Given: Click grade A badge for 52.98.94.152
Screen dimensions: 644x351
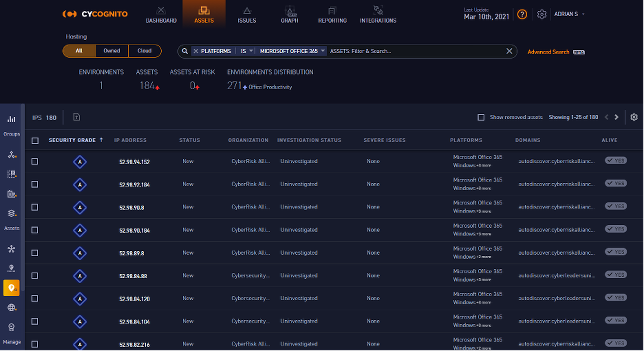Looking at the screenshot, I should click(x=80, y=162).
